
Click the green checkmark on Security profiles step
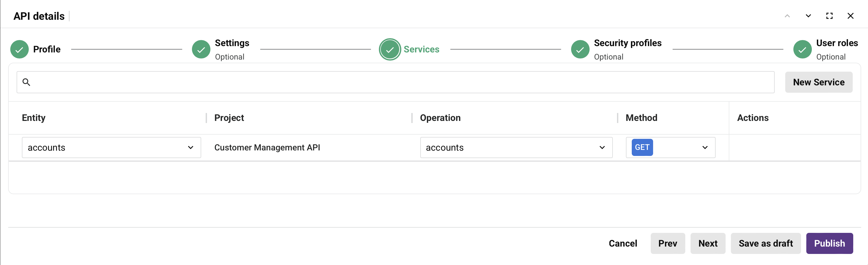click(x=580, y=49)
